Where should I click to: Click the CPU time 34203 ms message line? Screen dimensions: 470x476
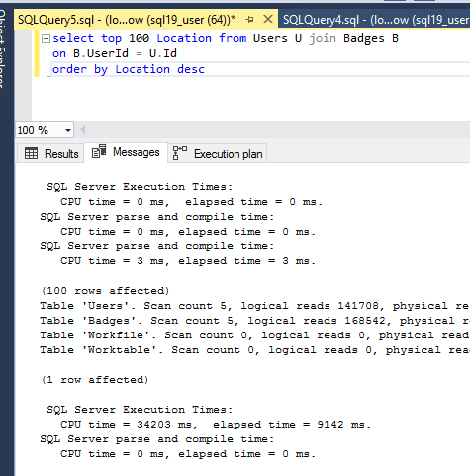coord(216,425)
